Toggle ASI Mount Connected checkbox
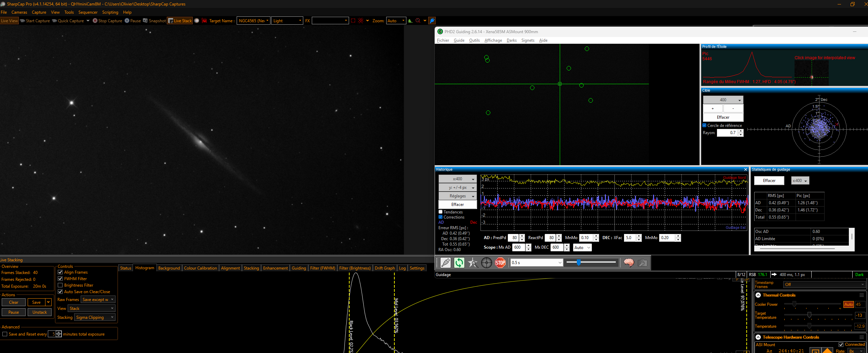This screenshot has width=868, height=353. (841, 344)
